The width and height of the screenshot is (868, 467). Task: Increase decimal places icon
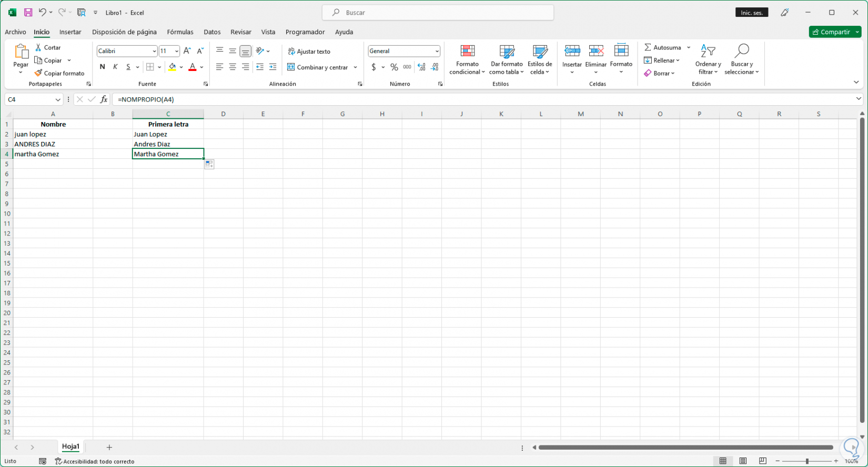(x=421, y=67)
